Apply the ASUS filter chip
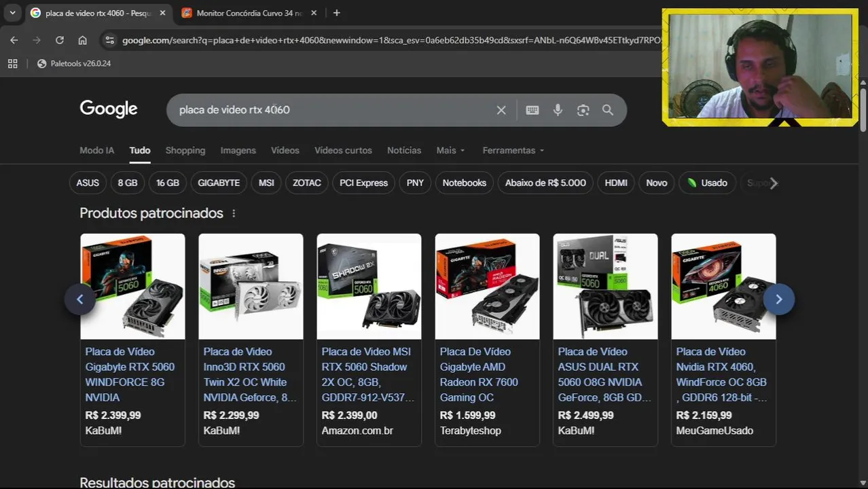The image size is (868, 489). [88, 183]
